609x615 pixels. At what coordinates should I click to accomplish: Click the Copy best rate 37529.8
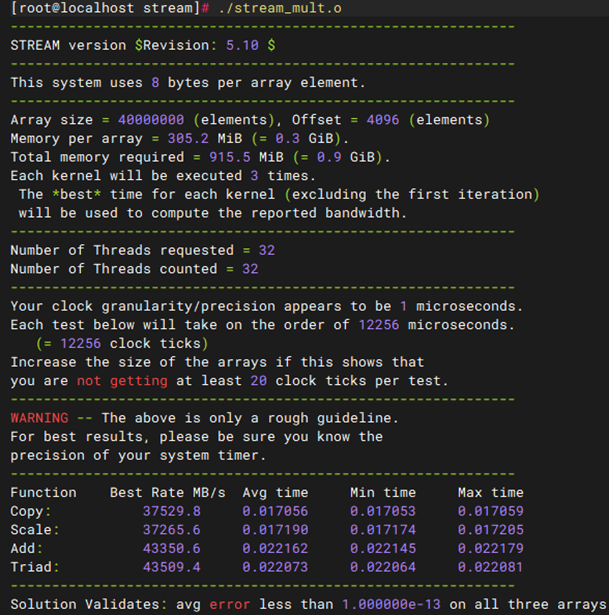(172, 511)
